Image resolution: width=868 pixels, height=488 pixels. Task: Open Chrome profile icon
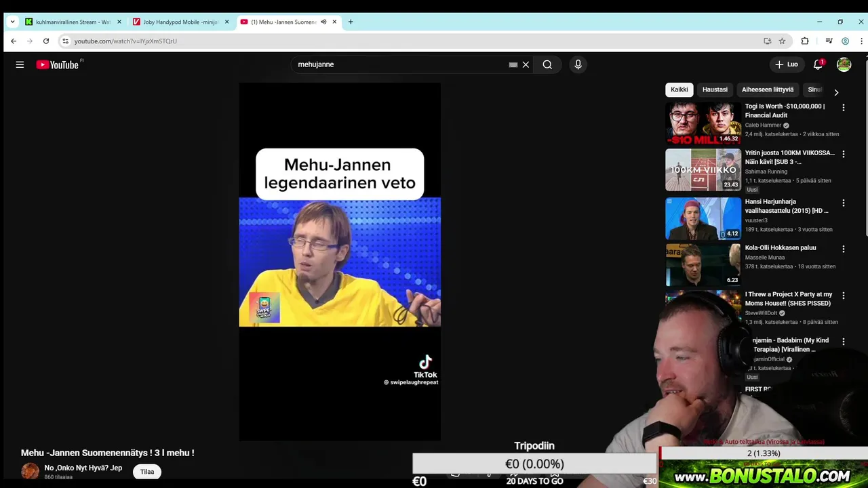845,41
